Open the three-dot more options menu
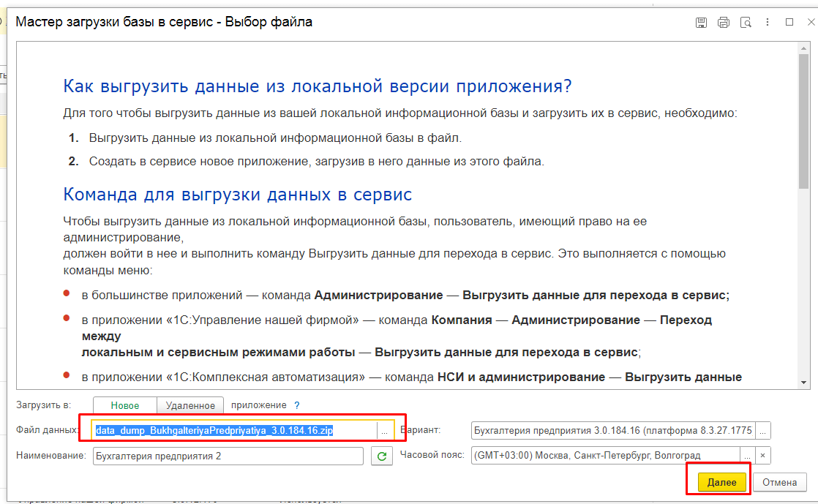Viewport: 818px width, 504px height. pos(768,23)
